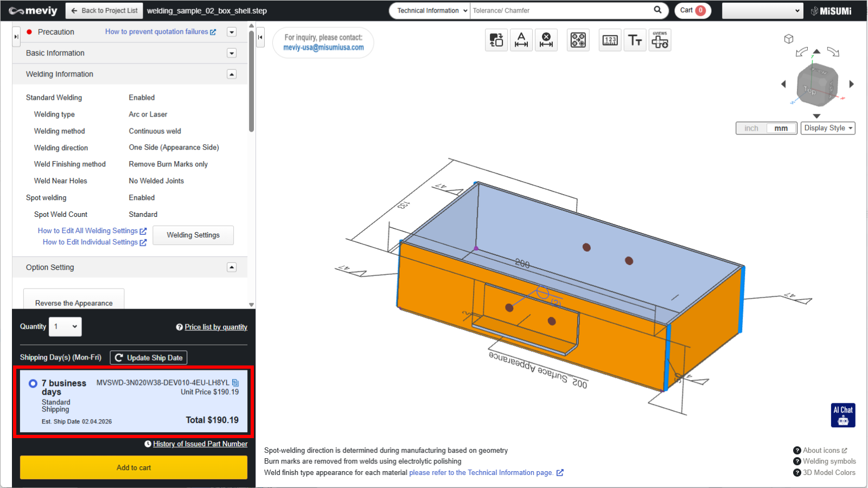
Task: Open the Welding Settings button
Action: tap(193, 235)
